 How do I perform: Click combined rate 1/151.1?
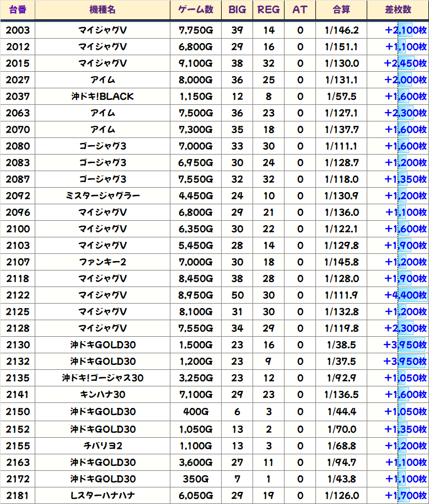point(341,47)
